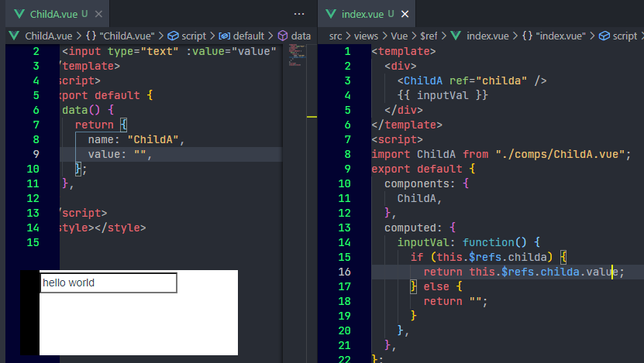Click the "ChildA.vue" braces breadcrumb item
The width and height of the screenshot is (644, 363).
click(120, 36)
